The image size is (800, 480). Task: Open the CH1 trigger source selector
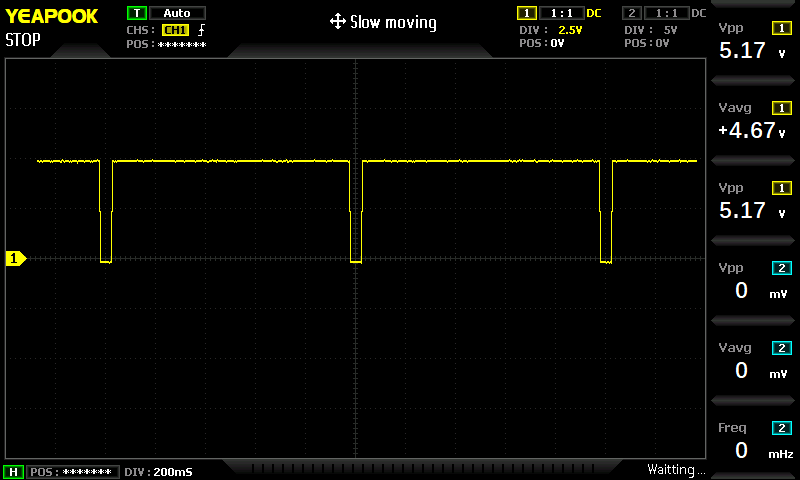[x=175, y=30]
